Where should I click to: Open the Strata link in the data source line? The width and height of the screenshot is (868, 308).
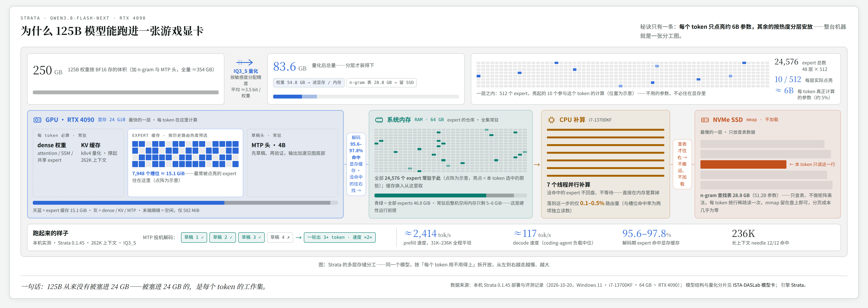(x=797, y=285)
